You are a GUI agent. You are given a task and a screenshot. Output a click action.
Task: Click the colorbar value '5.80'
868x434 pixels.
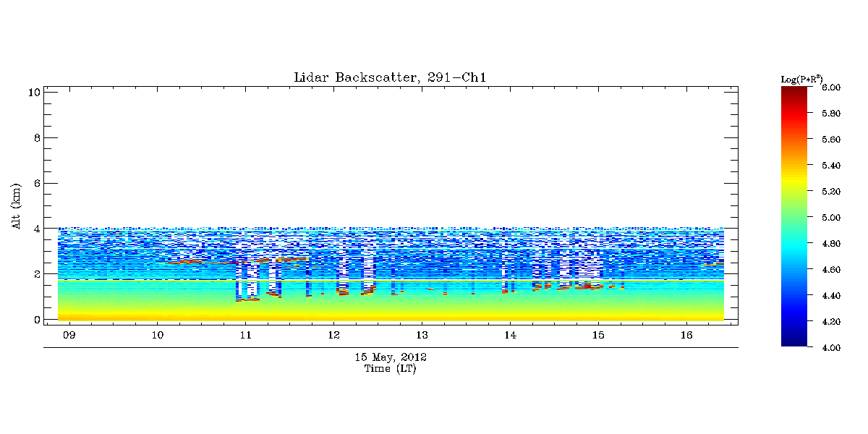(x=831, y=114)
